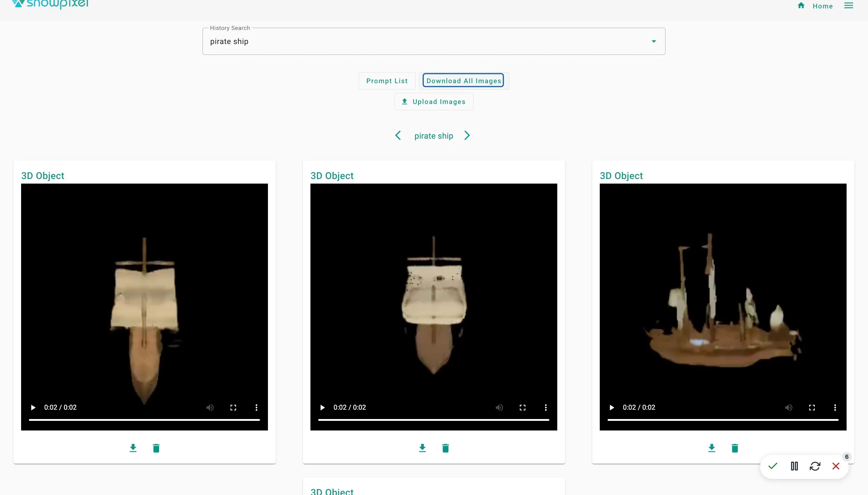This screenshot has width=868, height=495.
Task: Click the first video's progress bar
Action: [144, 420]
